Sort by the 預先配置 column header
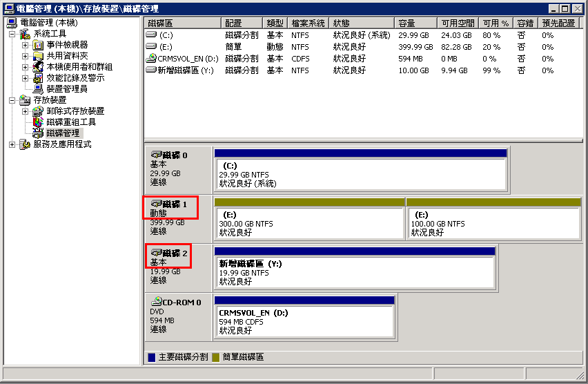 pos(559,23)
